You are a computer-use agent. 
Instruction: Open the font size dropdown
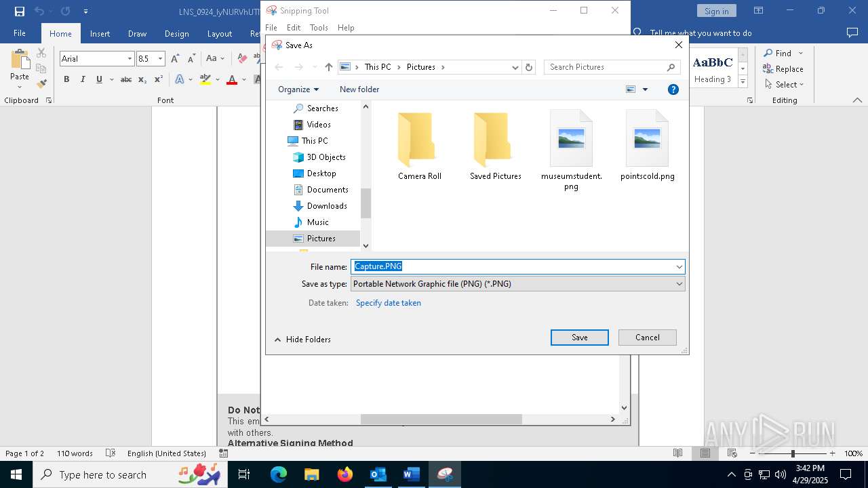pyautogui.click(x=160, y=59)
